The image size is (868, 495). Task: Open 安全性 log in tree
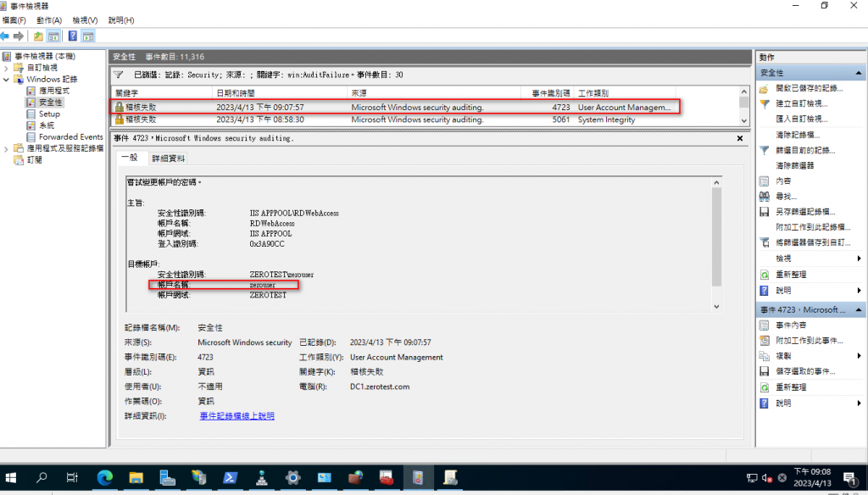pyautogui.click(x=50, y=103)
